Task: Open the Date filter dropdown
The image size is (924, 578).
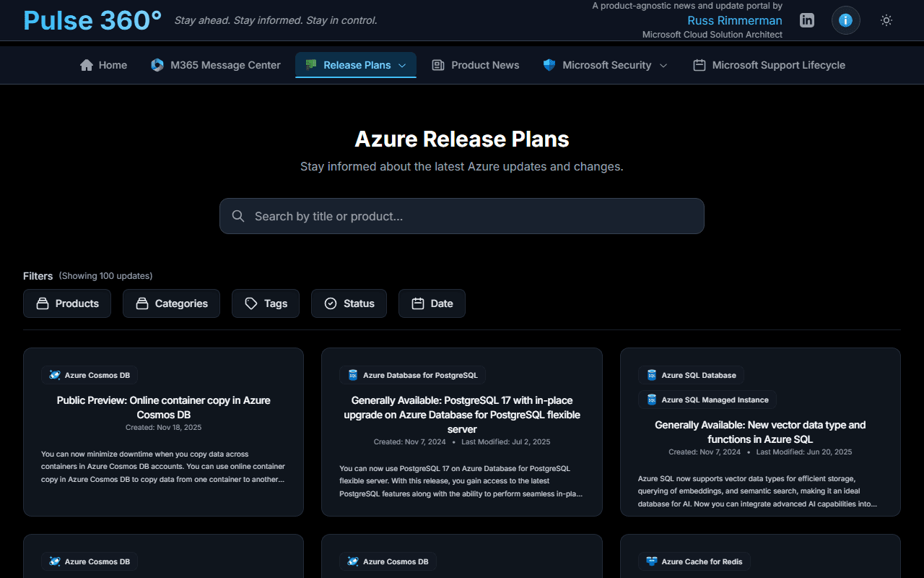Action: pos(432,303)
